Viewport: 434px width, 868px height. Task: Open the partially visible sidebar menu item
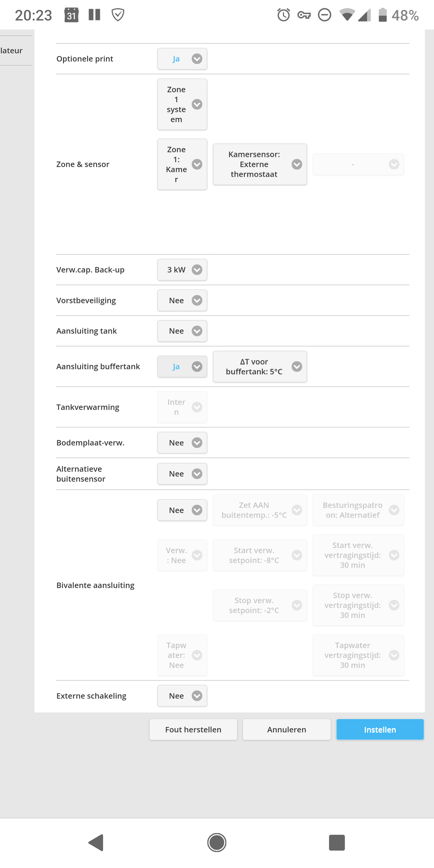[14, 51]
